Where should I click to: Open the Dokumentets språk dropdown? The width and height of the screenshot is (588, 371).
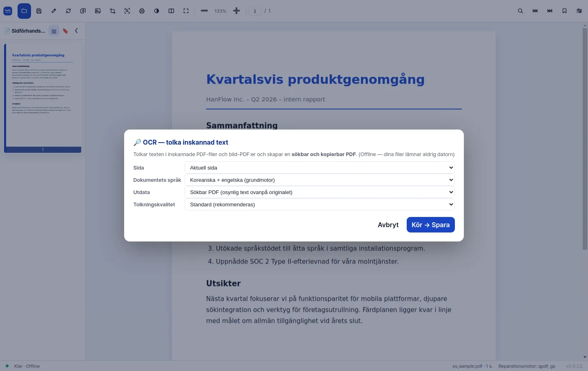pyautogui.click(x=320, y=180)
